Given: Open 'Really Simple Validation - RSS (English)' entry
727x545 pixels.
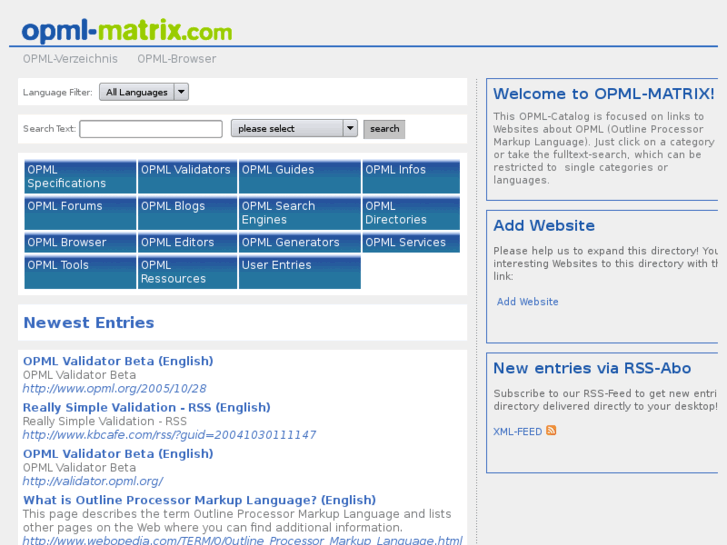Looking at the screenshot, I should pos(147,407).
